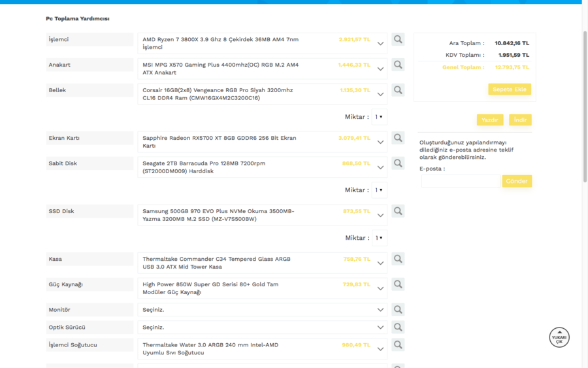Click the Güç Kaynağı category label
The height and width of the screenshot is (368, 588).
tap(90, 284)
